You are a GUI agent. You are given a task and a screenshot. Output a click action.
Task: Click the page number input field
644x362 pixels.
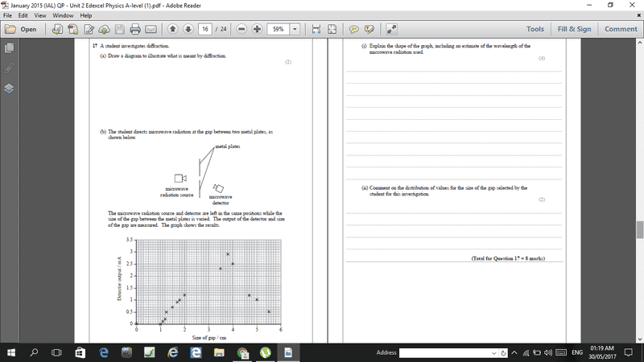[x=205, y=30]
